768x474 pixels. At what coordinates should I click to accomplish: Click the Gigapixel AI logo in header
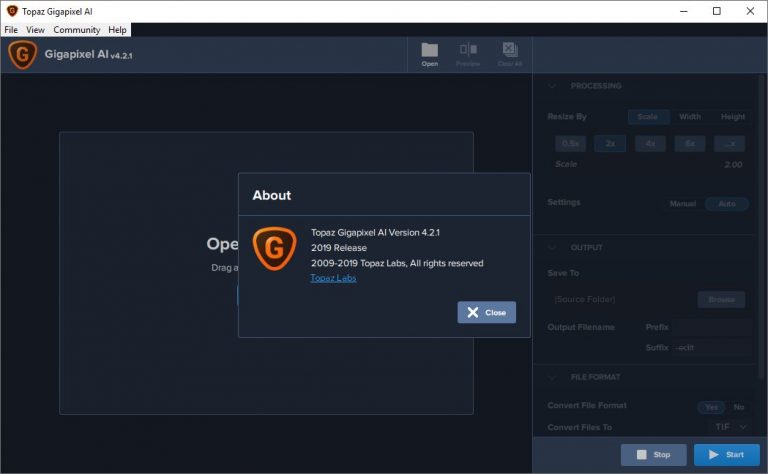(x=23, y=54)
